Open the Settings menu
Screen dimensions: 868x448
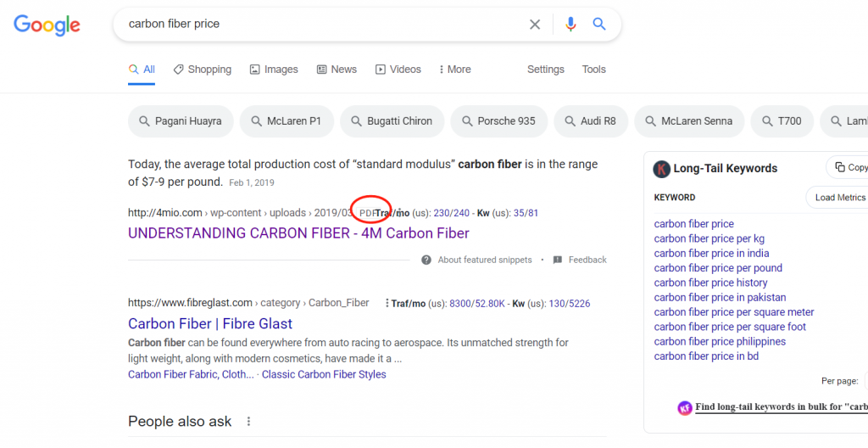click(x=545, y=70)
